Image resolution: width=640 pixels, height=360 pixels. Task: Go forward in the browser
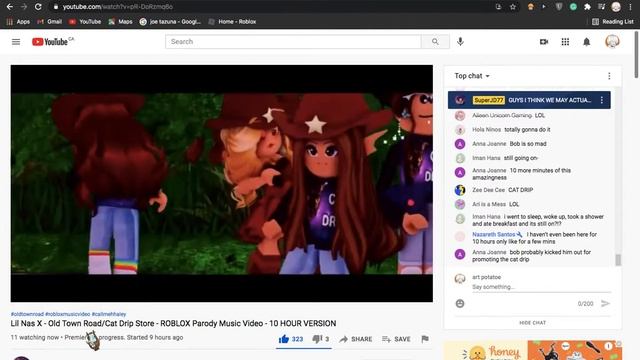(24, 7)
